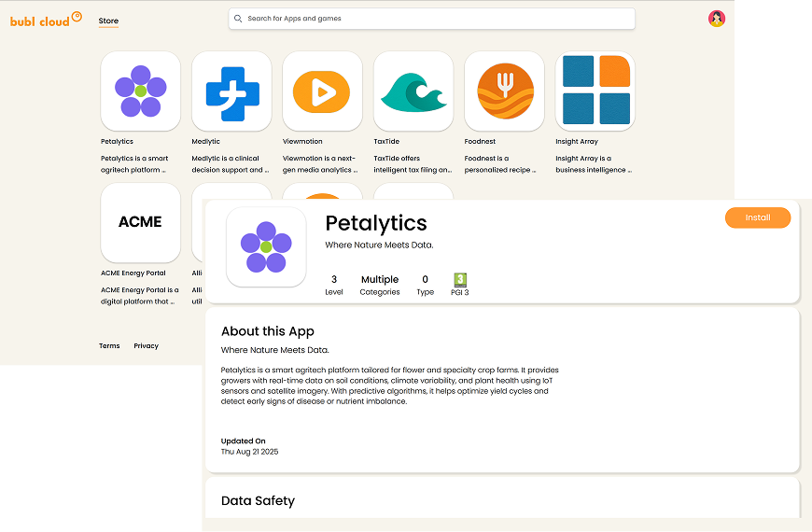Click the bubl cloud logo
812x532 pixels.
pos(46,19)
